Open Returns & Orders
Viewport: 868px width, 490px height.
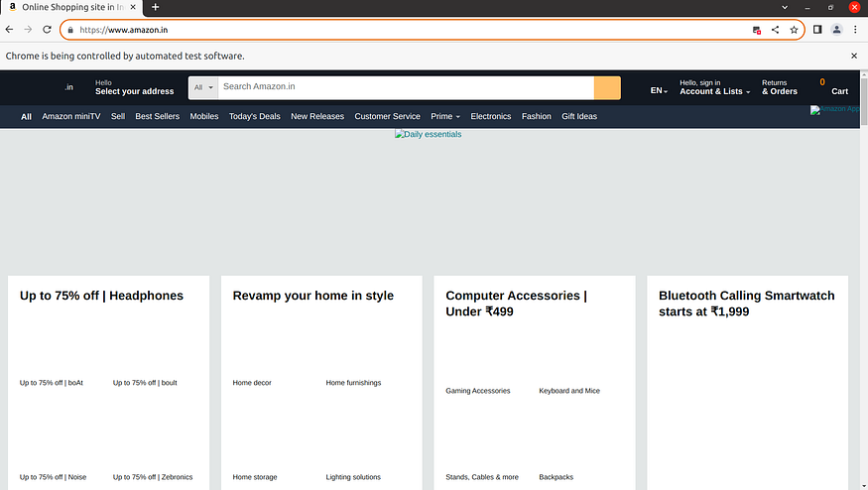pos(780,87)
